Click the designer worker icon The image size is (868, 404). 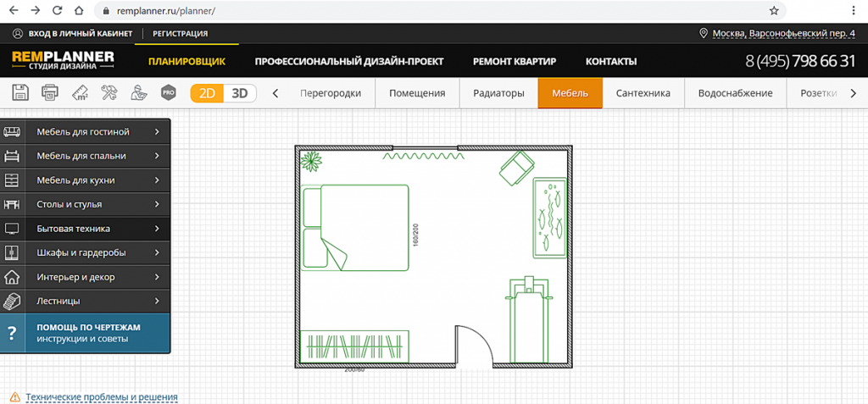140,92
